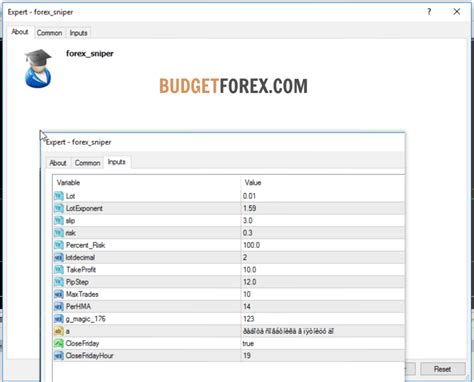Viewport: 474px width, 382px height.
Task: Click the Lot variable type icon
Action: tap(59, 196)
